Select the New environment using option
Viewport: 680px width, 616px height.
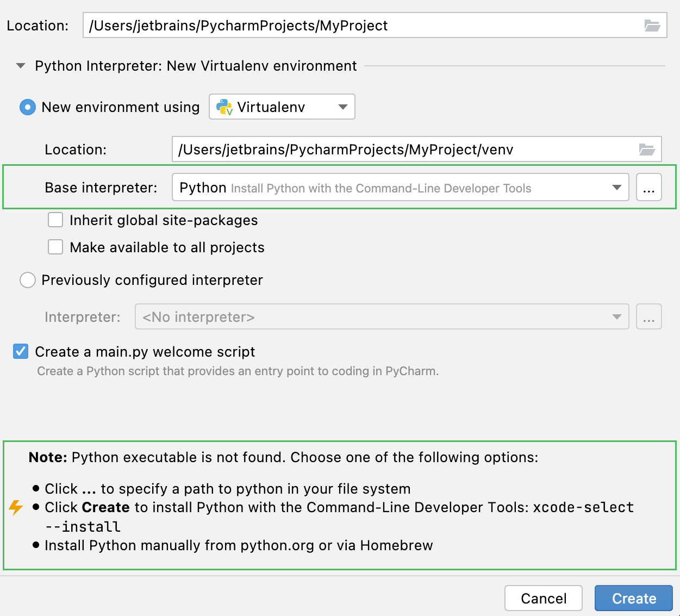pos(27,107)
